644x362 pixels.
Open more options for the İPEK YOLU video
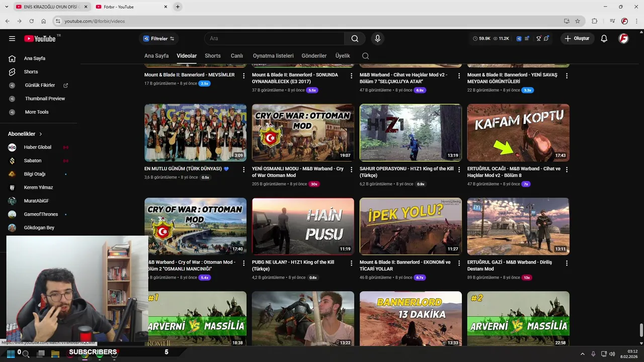coord(459,263)
